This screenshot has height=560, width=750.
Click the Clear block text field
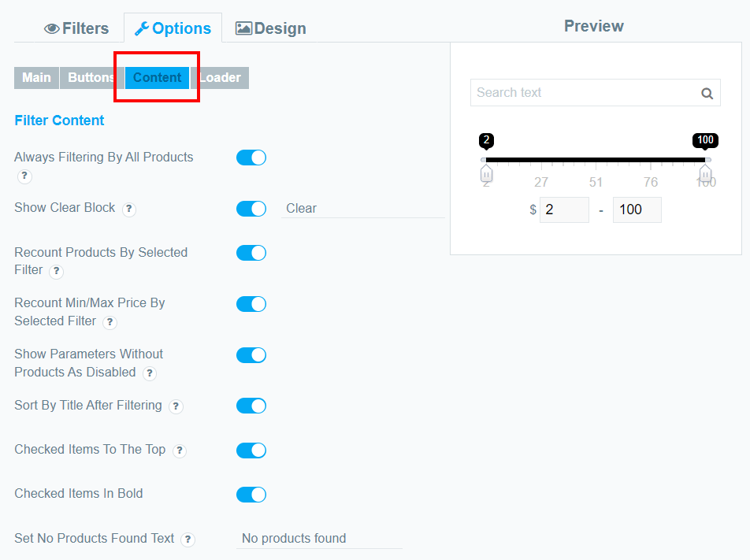tap(363, 209)
